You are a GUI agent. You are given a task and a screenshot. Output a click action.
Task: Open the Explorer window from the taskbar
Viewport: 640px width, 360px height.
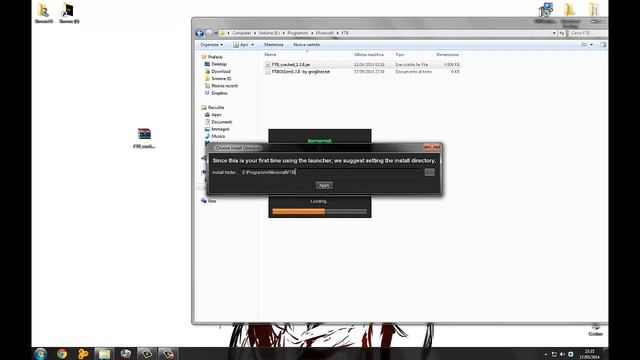click(104, 354)
